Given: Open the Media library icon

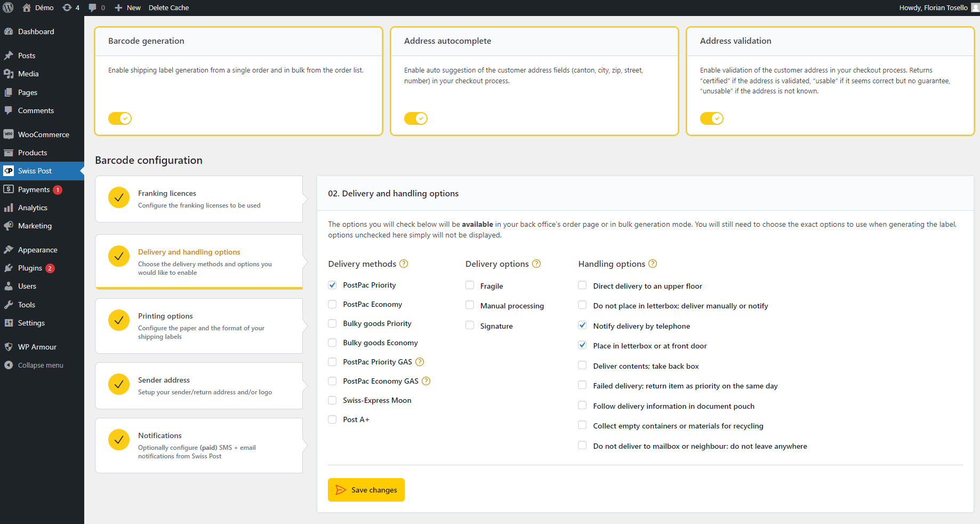Looking at the screenshot, I should coord(9,74).
